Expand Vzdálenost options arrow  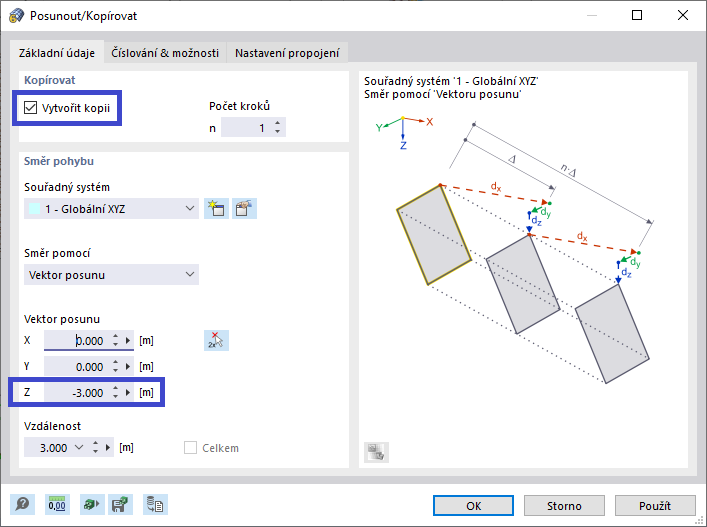click(108, 448)
